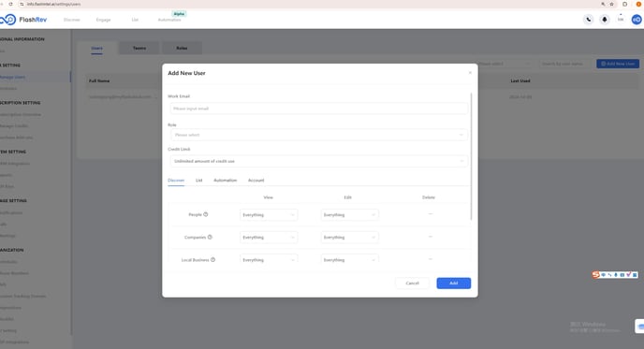Open the Engage top navigation menu
This screenshot has width=644, height=349.
103,20
